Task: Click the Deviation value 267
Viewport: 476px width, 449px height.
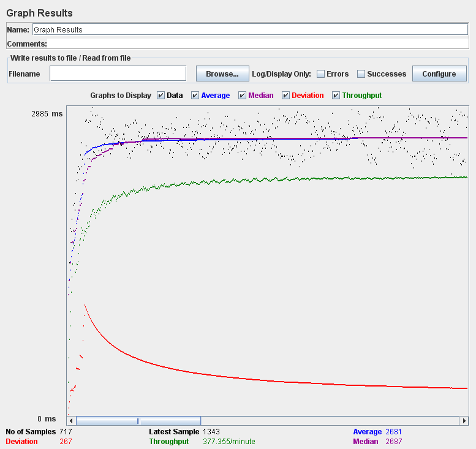Action: 66,442
